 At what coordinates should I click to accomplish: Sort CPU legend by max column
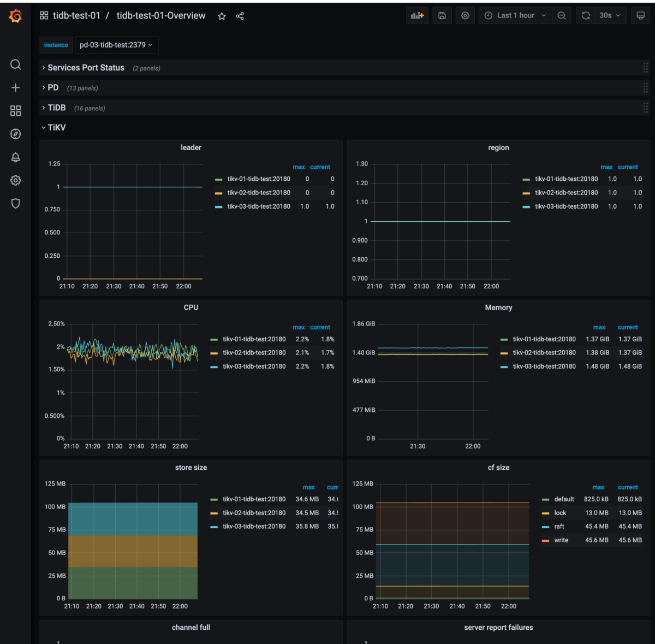(299, 327)
